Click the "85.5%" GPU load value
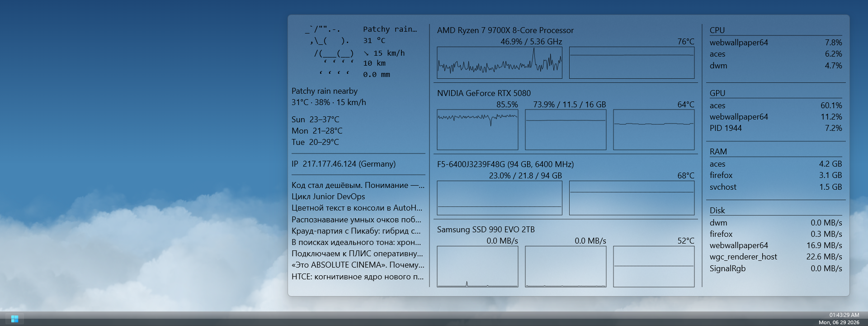This screenshot has height=326, width=868. (x=507, y=105)
